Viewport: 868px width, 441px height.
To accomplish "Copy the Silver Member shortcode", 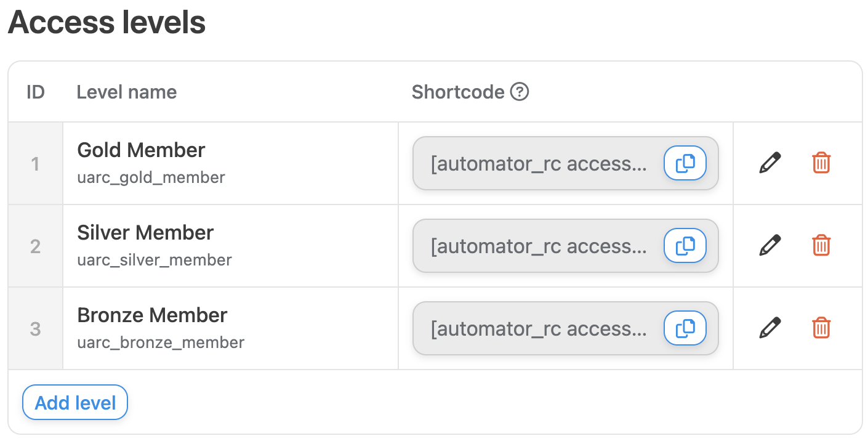I will [685, 246].
